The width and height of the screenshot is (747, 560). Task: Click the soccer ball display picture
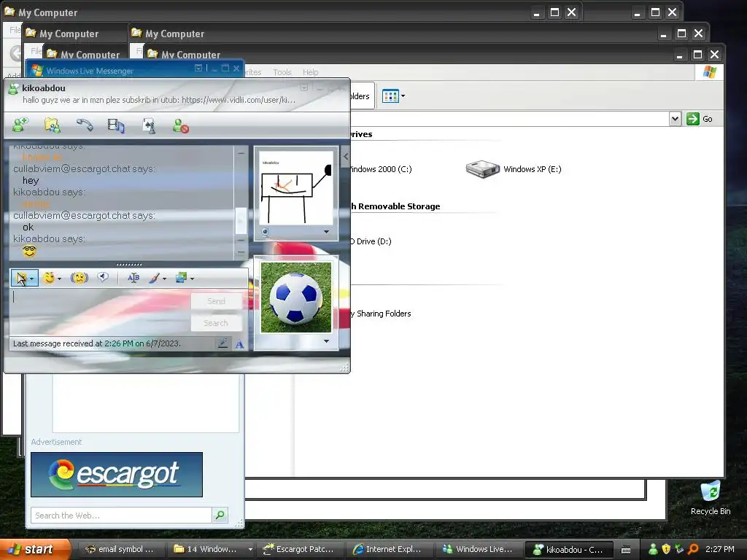pyautogui.click(x=296, y=297)
